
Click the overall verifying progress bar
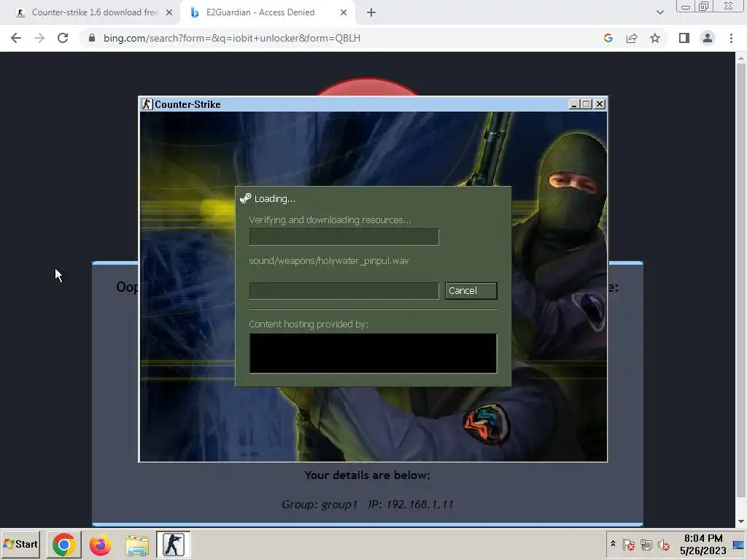(344, 237)
